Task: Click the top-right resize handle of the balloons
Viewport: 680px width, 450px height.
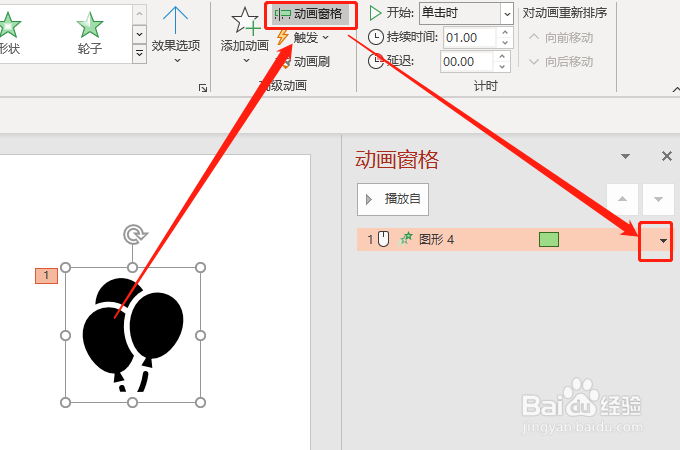Action: tap(200, 267)
